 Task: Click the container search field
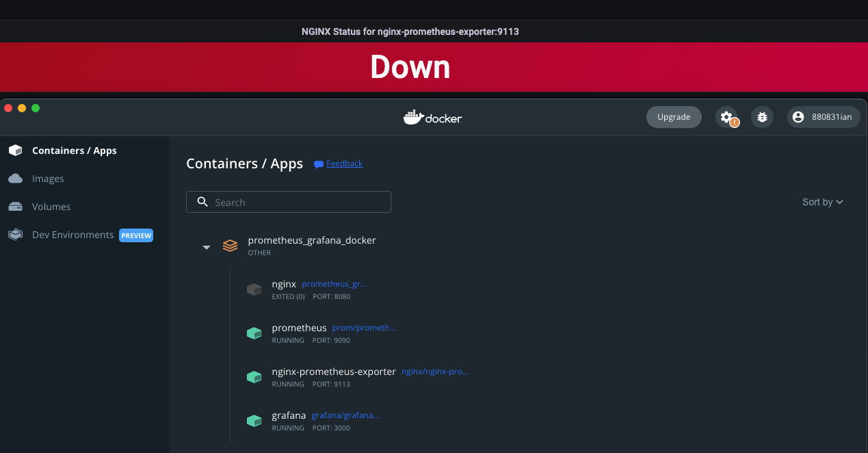[289, 202]
